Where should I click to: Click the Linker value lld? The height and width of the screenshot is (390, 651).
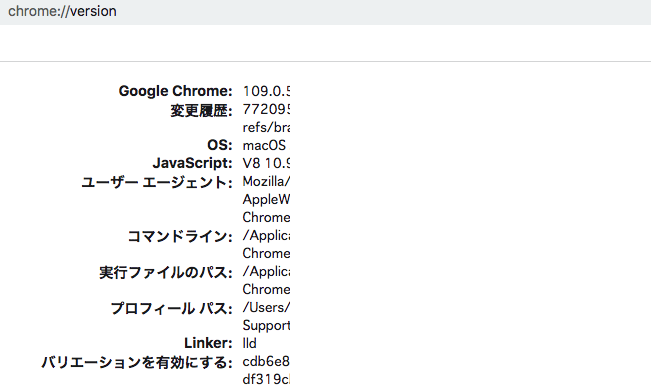[250, 343]
